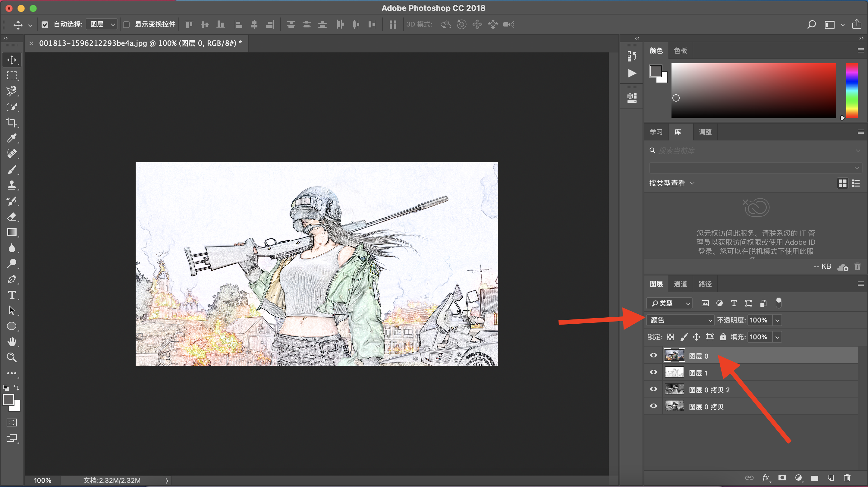Toggle lock transparent pixels
The image size is (868, 487).
point(670,337)
